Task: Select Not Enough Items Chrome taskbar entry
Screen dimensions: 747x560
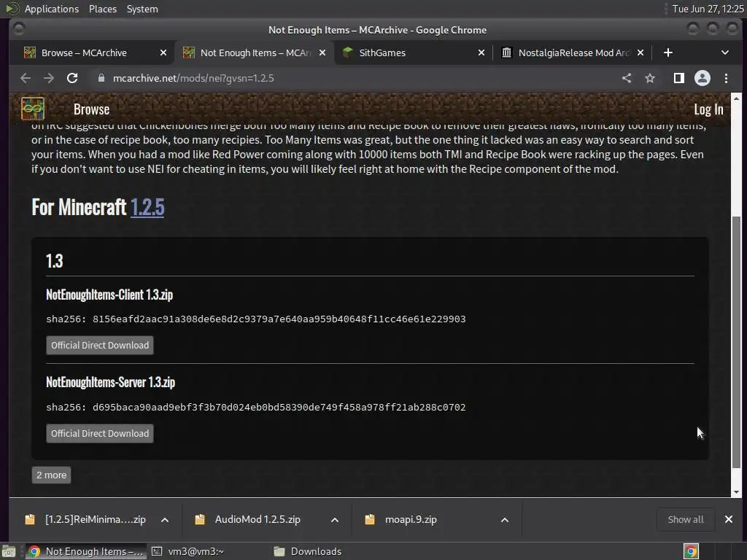Action: pos(86,551)
